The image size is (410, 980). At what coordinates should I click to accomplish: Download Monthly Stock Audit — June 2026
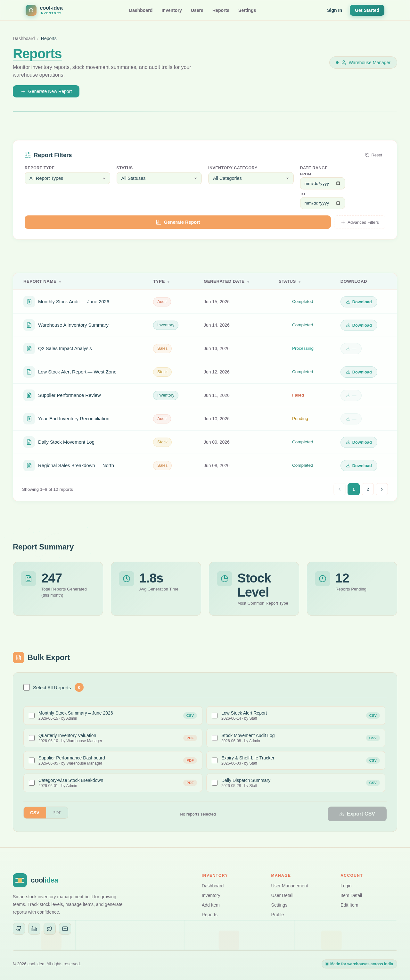pyautogui.click(x=359, y=302)
